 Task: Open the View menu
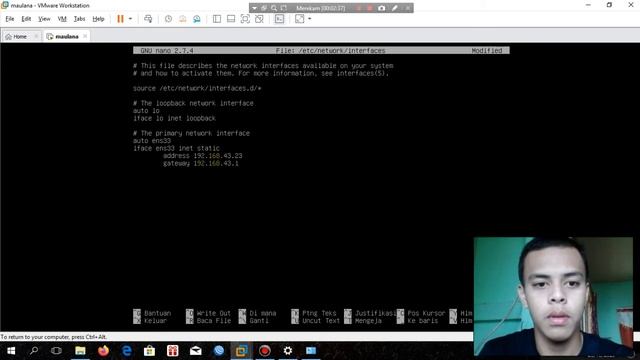(44, 19)
